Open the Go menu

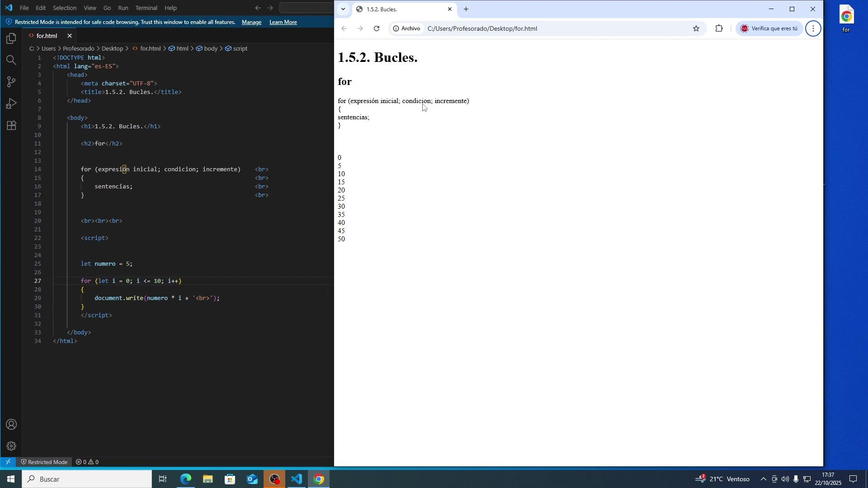[x=107, y=8]
